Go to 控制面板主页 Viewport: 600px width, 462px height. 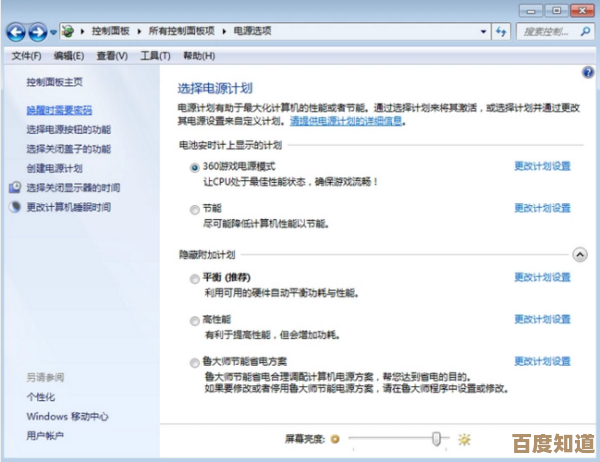point(54,82)
